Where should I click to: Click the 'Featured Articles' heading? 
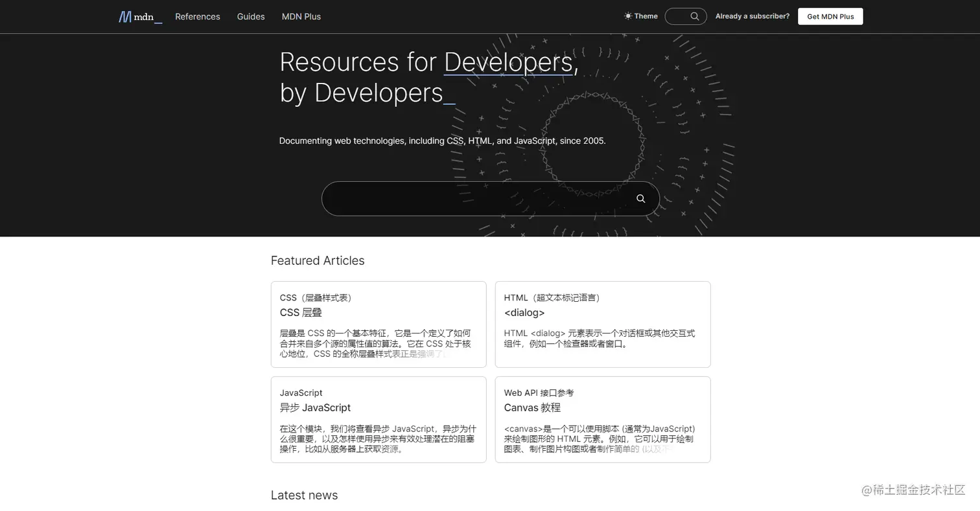[318, 260]
